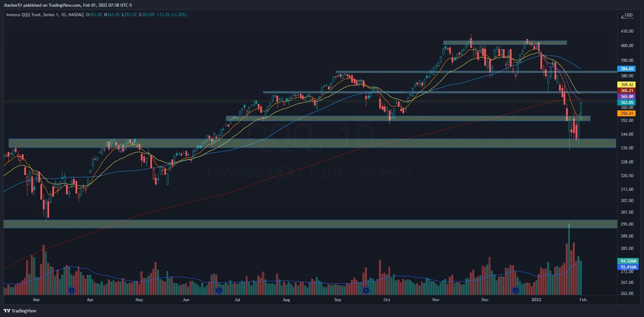Viewport: 644px width, 317px height.
Task: Select the blue 384.65 price tag
Action: [x=627, y=69]
